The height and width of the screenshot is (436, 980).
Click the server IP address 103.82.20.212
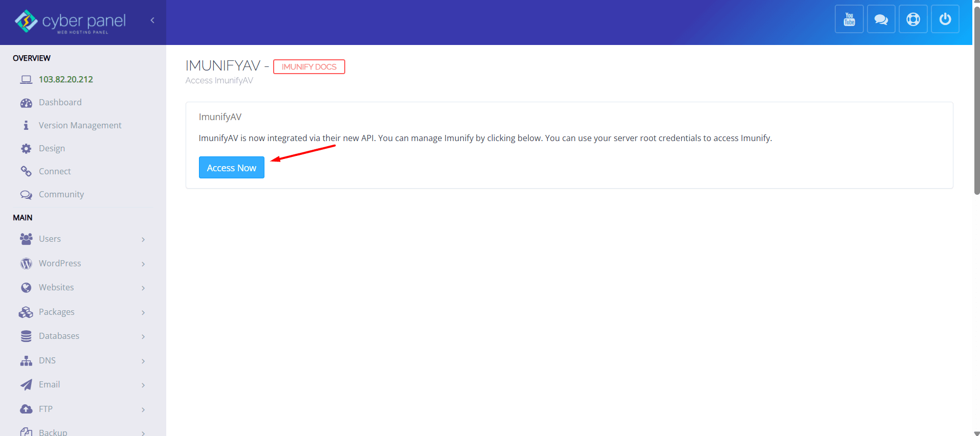coord(66,79)
